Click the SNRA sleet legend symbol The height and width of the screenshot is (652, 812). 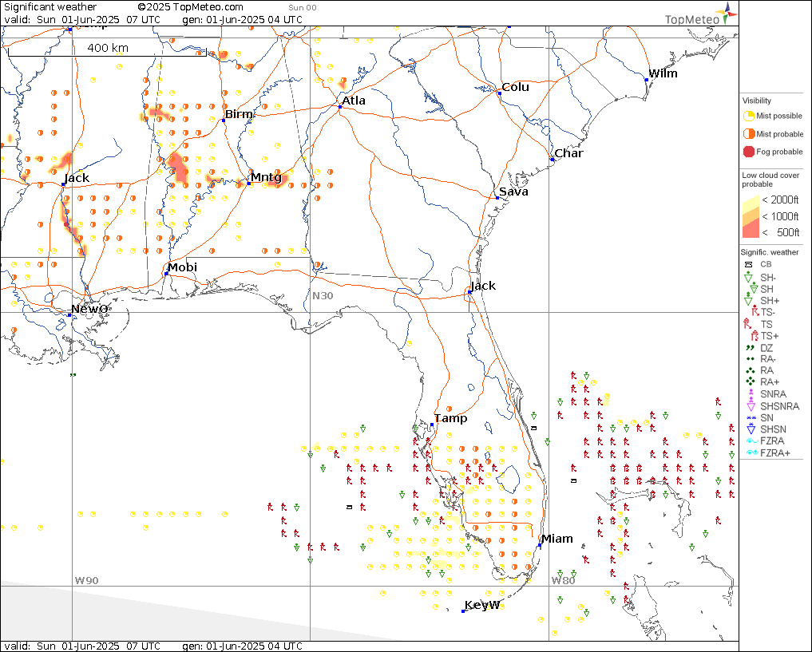[x=751, y=393]
